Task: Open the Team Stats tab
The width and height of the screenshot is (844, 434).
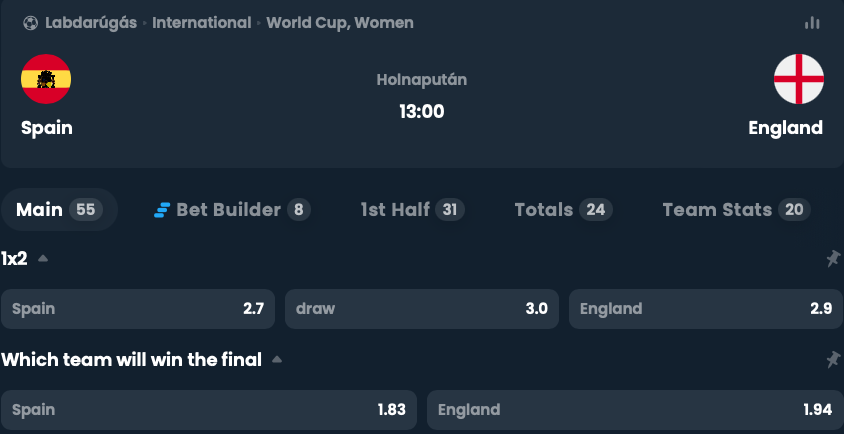Action: [x=736, y=209]
